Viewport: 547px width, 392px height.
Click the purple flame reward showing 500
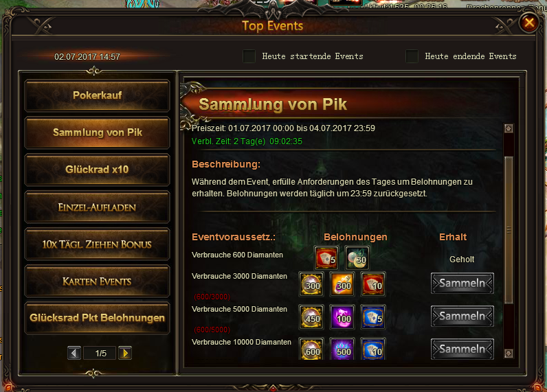(x=342, y=349)
